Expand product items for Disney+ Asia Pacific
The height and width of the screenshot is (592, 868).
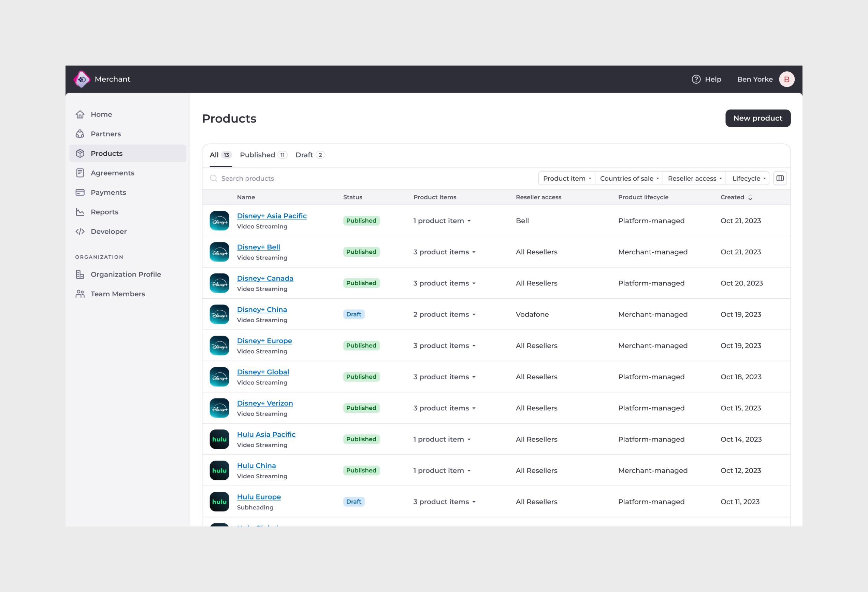click(442, 221)
